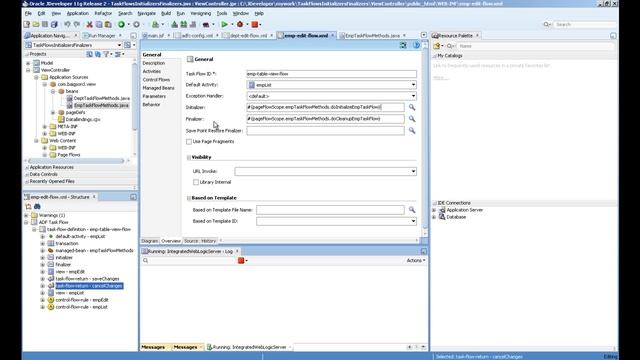640x360 pixels.
Task: Click the Open folder toolbar icon
Action: pyautogui.click(x=36, y=24)
